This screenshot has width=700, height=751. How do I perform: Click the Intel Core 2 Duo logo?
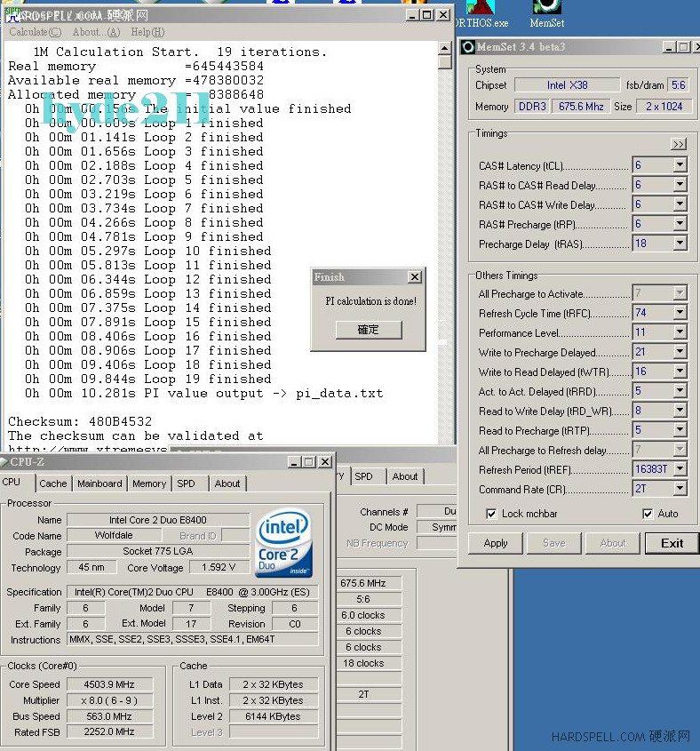pos(282,545)
